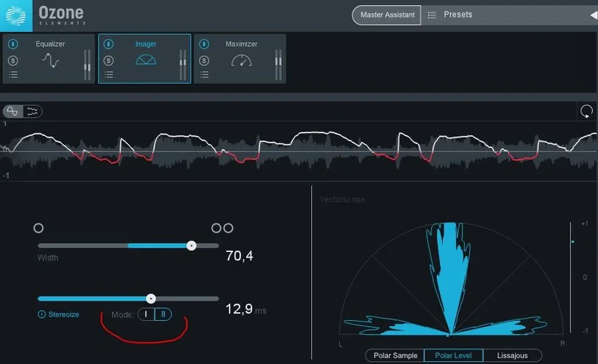Click the Equalizer module gain meter

point(87,65)
